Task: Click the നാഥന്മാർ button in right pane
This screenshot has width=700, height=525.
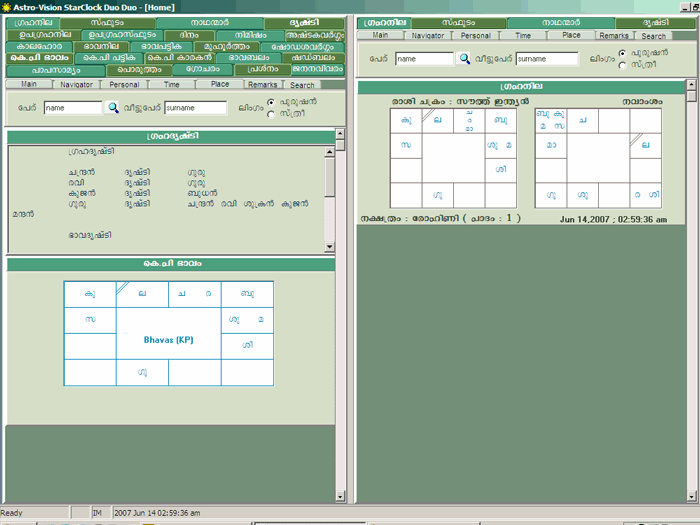Action: pyautogui.click(x=561, y=23)
